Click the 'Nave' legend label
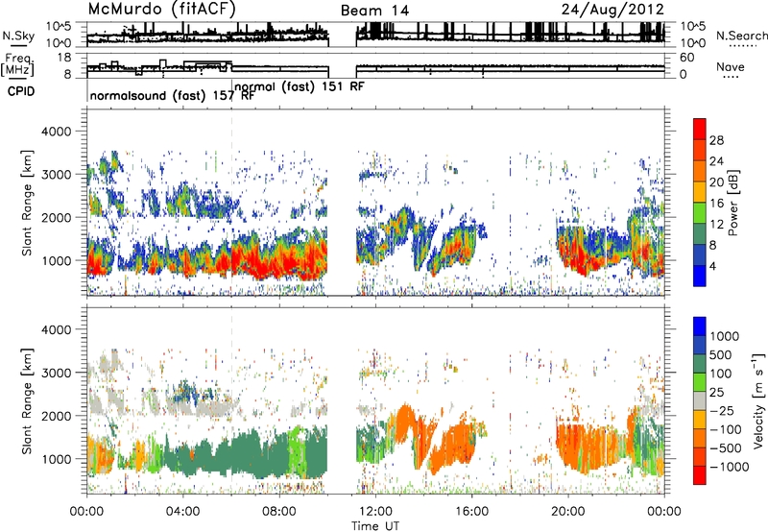The width and height of the screenshot is (768, 532). tap(730, 66)
